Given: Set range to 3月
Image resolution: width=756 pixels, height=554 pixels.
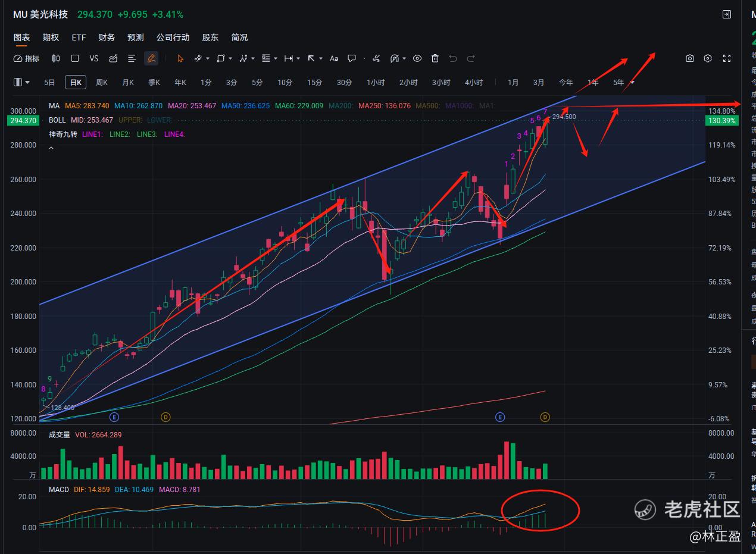Looking at the screenshot, I should [x=539, y=82].
